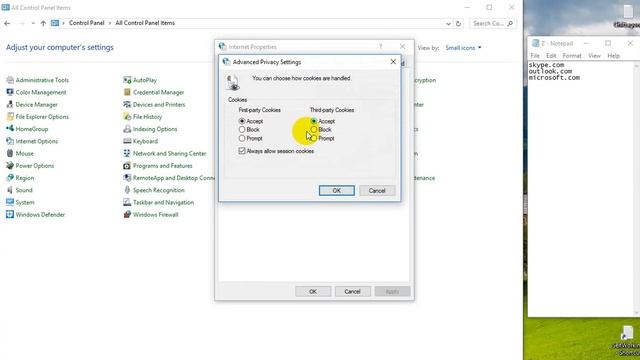Image resolution: width=640 pixels, height=360 pixels.
Task: Open Devices and Printers icon
Action: point(127,104)
